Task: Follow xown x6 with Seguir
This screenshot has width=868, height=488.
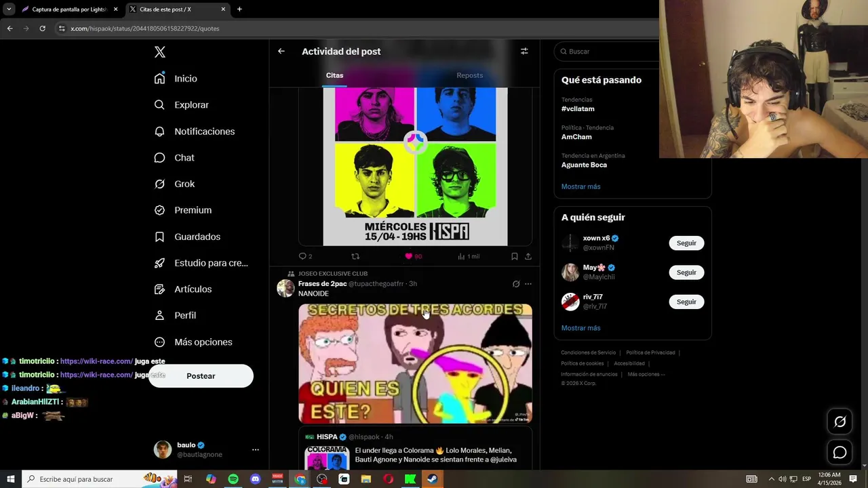Action: coord(686,243)
